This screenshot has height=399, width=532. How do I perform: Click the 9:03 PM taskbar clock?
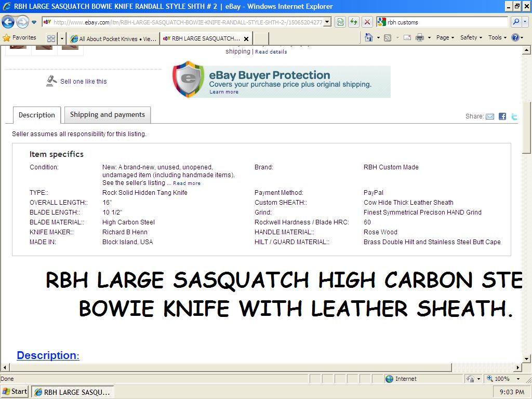[x=512, y=392]
